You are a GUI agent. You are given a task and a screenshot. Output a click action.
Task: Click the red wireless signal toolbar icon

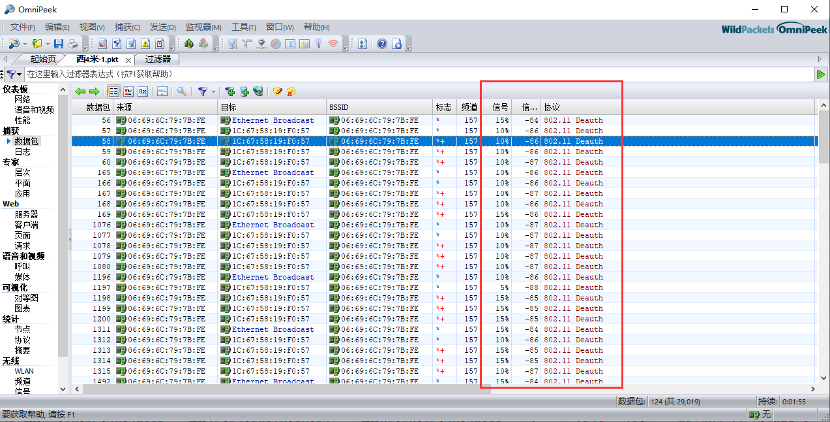[x=333, y=44]
